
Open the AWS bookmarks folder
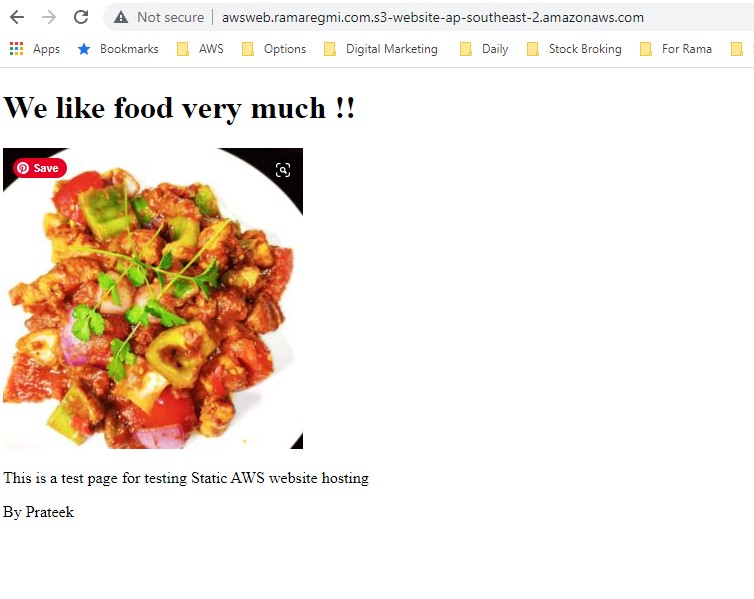200,49
